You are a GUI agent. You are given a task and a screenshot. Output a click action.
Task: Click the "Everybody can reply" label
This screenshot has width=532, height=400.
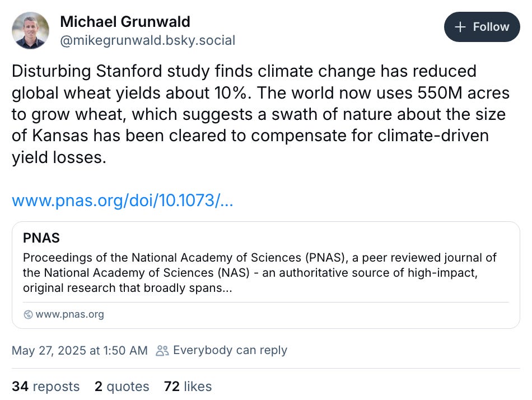(230, 351)
